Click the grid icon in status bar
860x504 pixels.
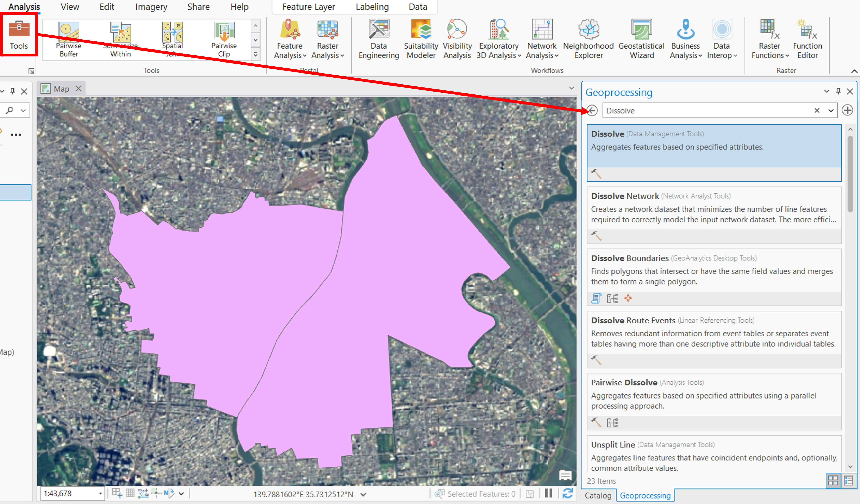coord(130,493)
